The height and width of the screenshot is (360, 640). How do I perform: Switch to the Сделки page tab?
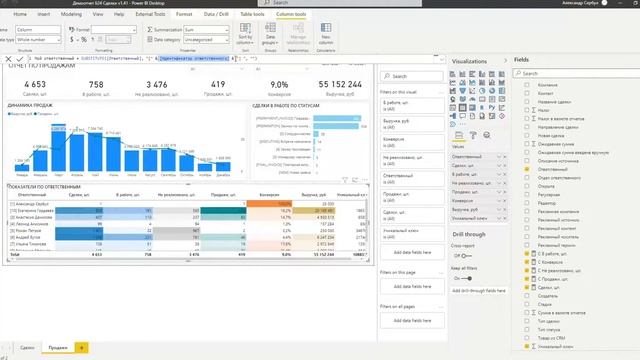pyautogui.click(x=27, y=348)
